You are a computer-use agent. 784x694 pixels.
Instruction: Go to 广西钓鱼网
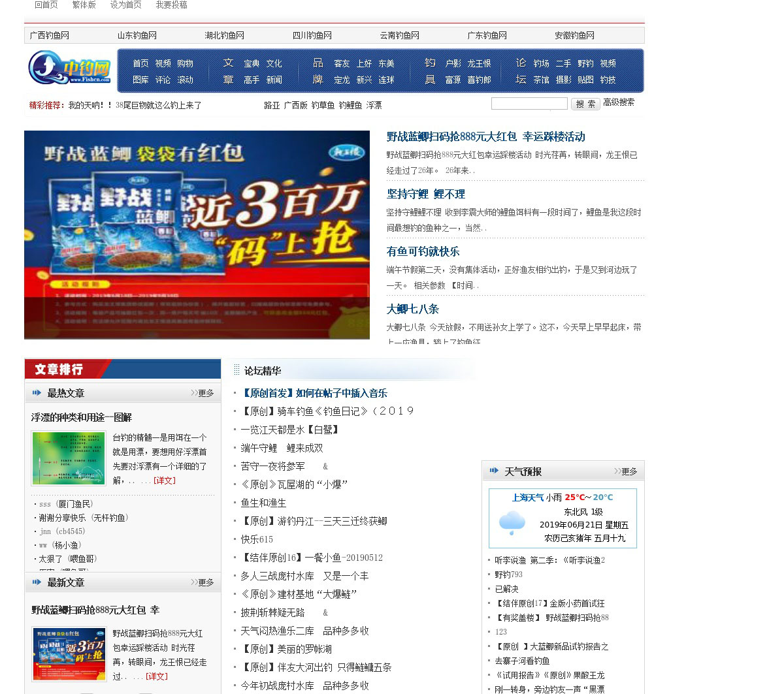50,35
